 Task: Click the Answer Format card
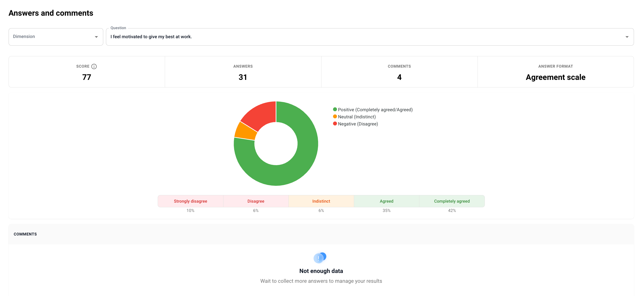click(x=555, y=72)
